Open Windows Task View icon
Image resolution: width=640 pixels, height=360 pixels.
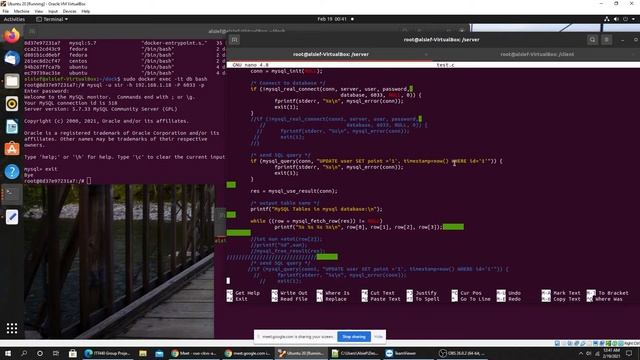click(56, 353)
